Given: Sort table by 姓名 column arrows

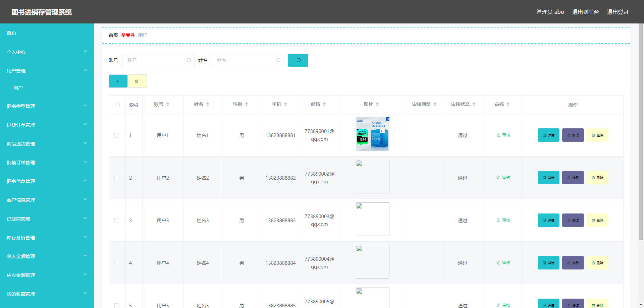Looking at the screenshot, I should pyautogui.click(x=208, y=105).
